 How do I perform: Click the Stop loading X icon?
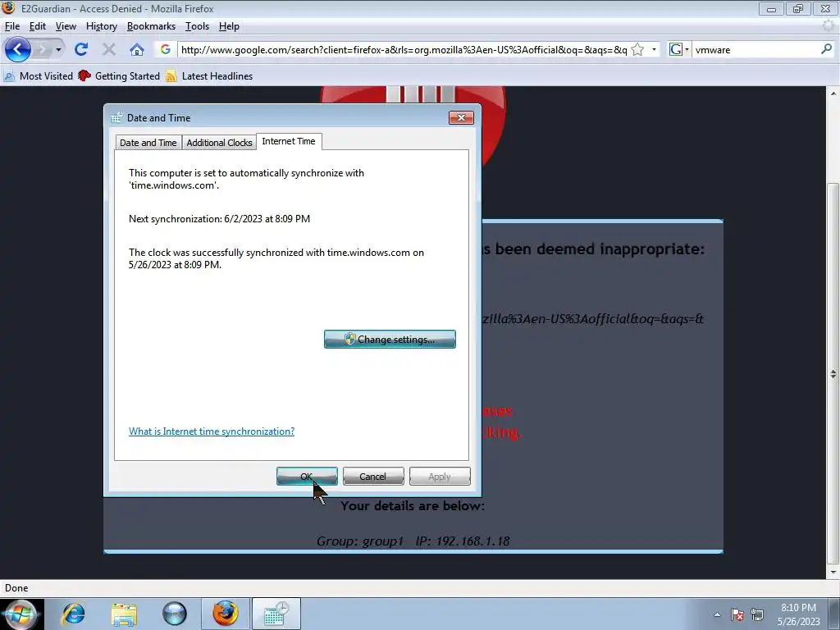click(x=109, y=50)
